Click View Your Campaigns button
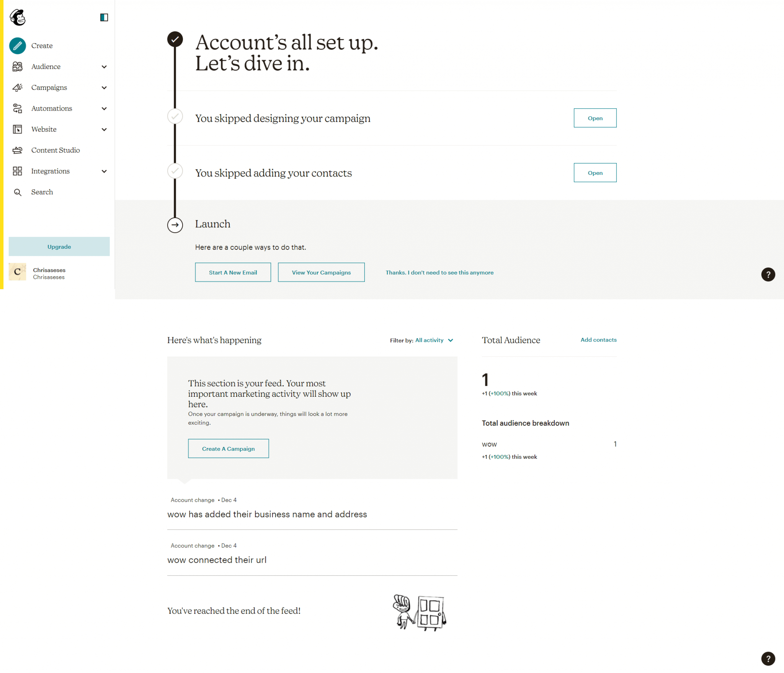Image resolution: width=784 pixels, height=673 pixels. (x=321, y=272)
